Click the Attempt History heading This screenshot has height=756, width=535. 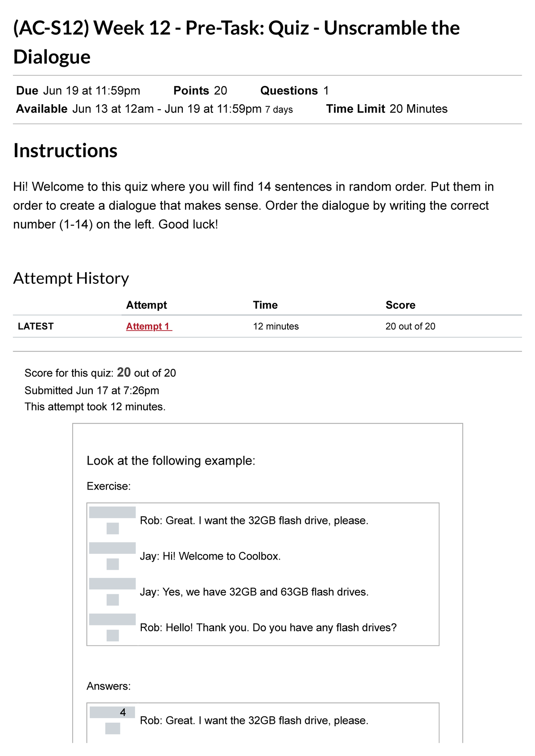(70, 278)
